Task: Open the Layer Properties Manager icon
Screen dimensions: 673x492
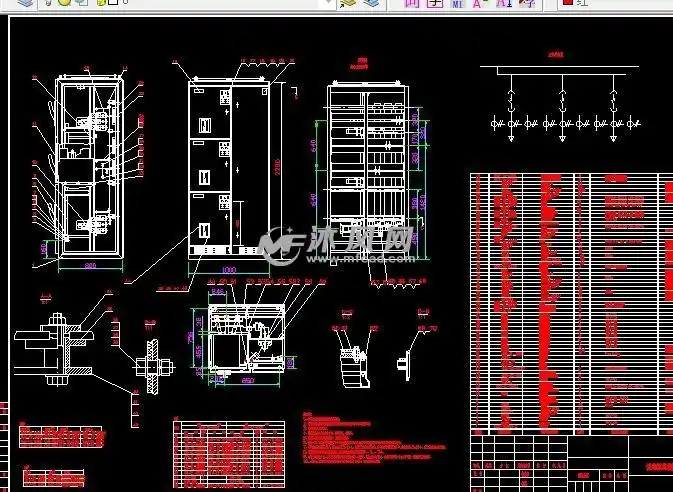Action: [24, 3]
